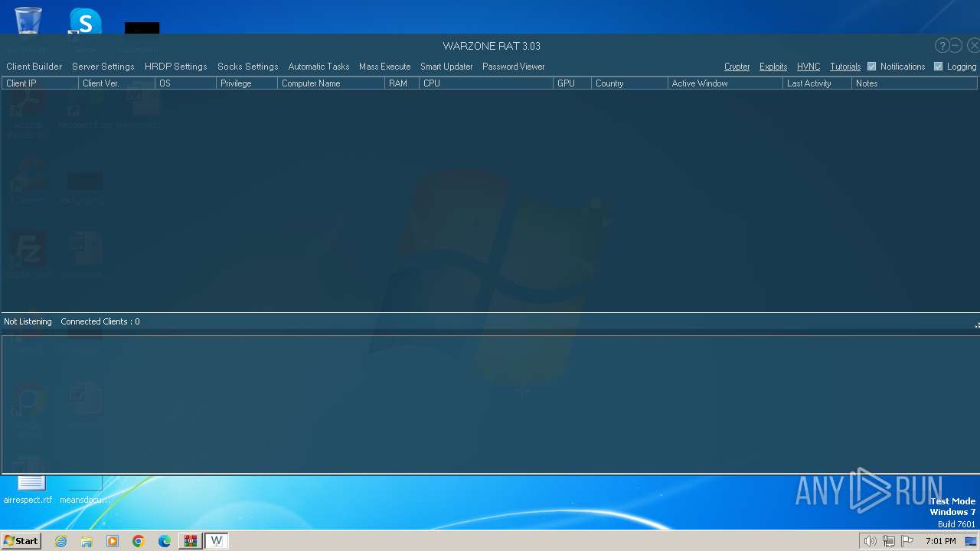
Task: Follow the Tutorials link
Action: [x=845, y=67]
